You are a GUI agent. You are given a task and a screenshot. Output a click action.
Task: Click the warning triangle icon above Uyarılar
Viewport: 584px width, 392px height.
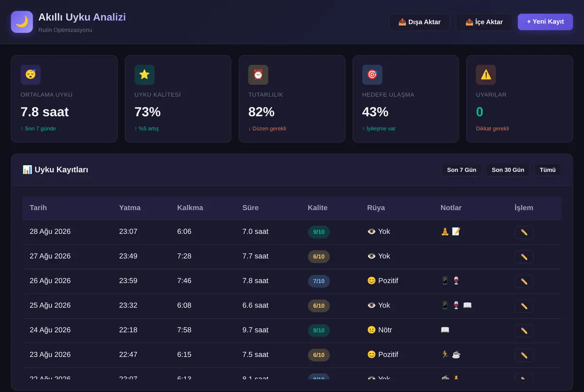(486, 75)
